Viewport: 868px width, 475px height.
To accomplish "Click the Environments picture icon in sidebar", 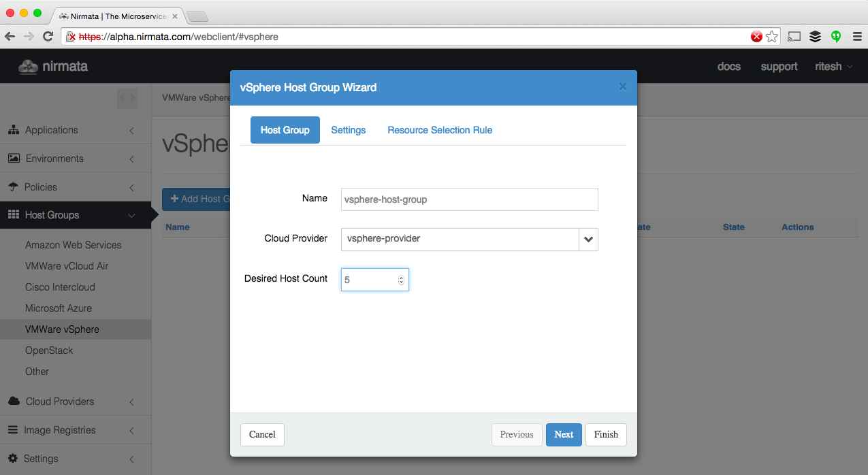I will tap(14, 159).
